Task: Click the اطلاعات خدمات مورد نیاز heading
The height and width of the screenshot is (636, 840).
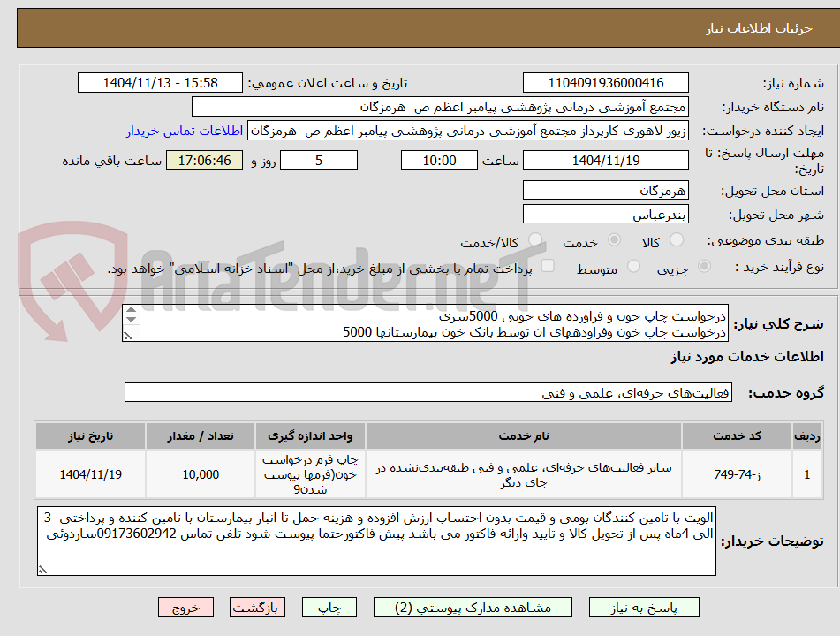Action: pyautogui.click(x=747, y=357)
